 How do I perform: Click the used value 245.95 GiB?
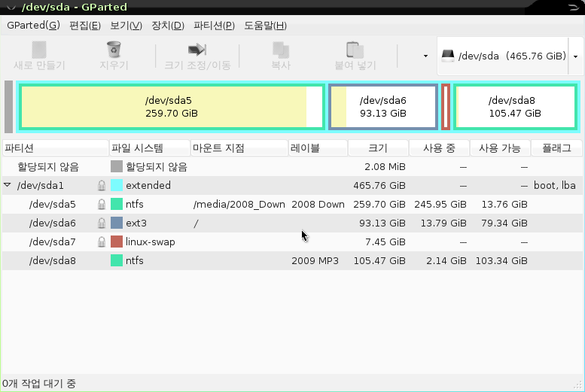coord(440,205)
